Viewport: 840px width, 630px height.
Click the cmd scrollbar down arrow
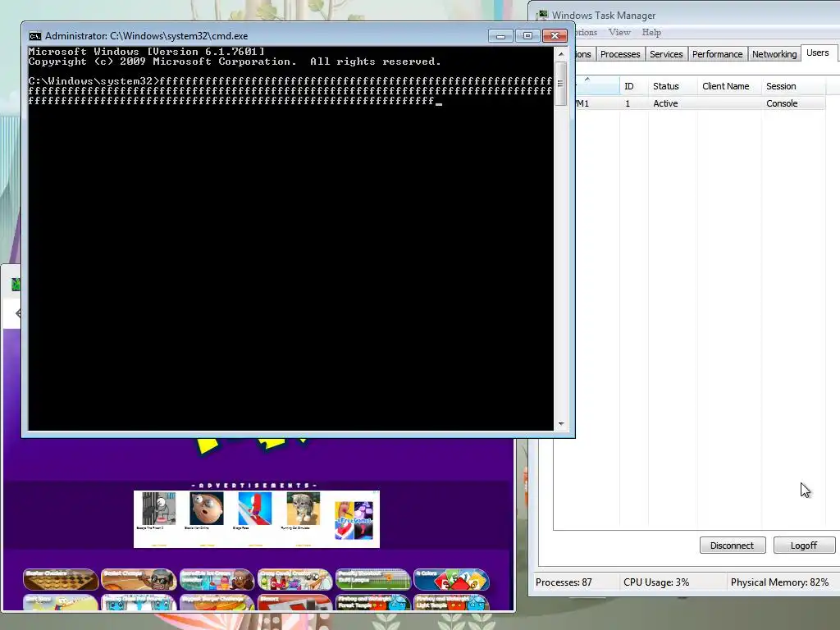(561, 424)
